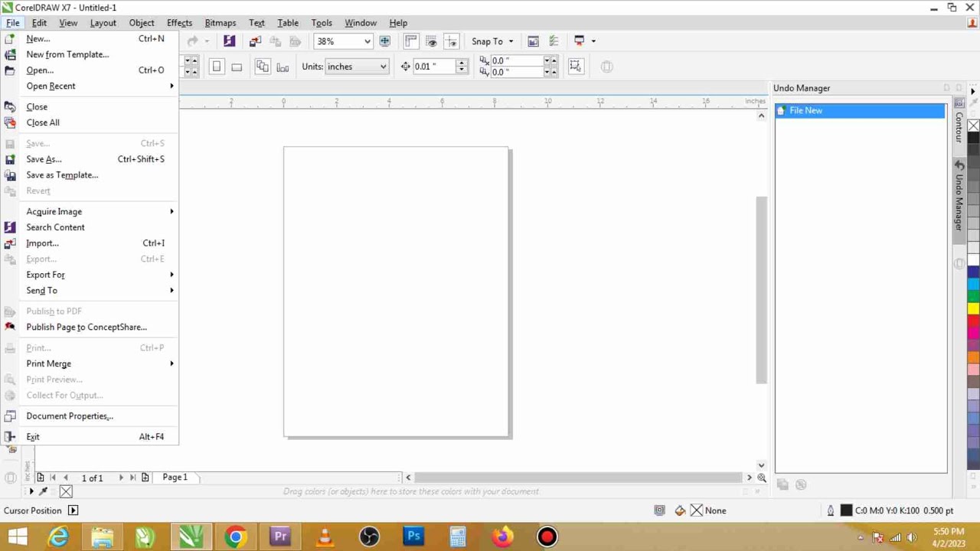Click the fill bucket icon in status bar
Viewport: 980px width, 551px height.
[x=680, y=510]
